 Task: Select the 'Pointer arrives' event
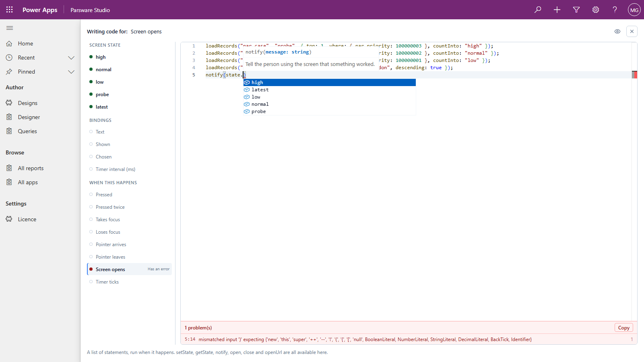[x=130, y=244]
